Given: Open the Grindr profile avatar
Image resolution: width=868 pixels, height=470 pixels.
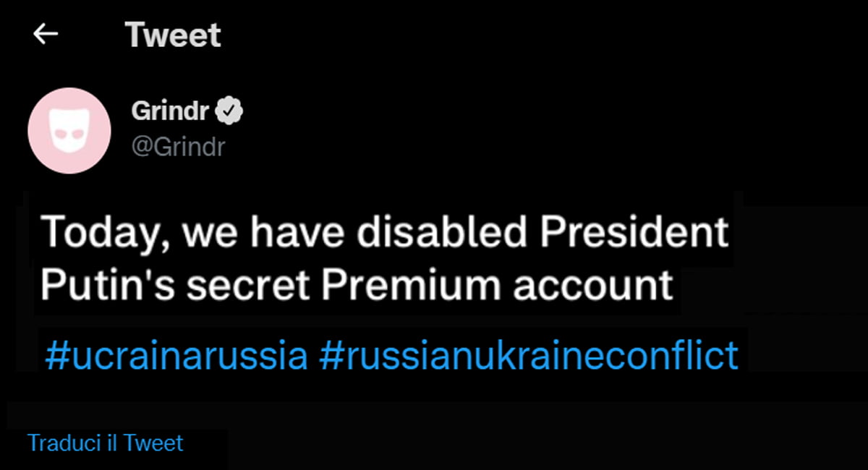Looking at the screenshot, I should [69, 131].
